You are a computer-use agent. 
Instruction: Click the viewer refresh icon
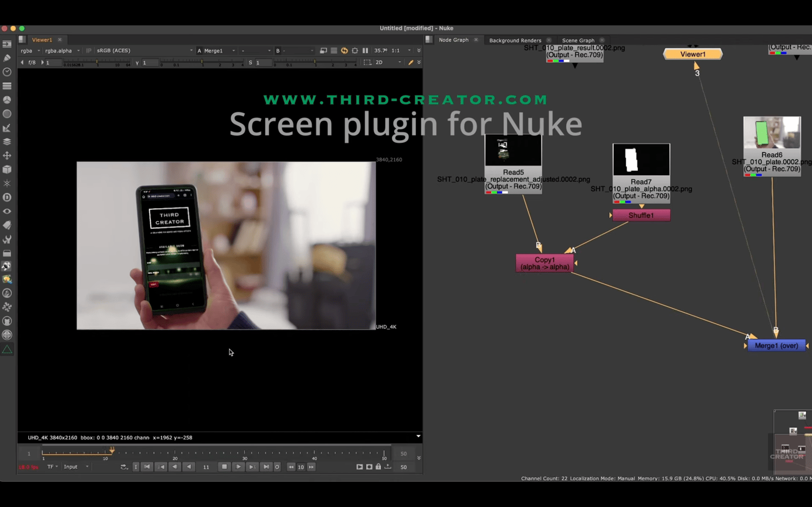pos(344,51)
